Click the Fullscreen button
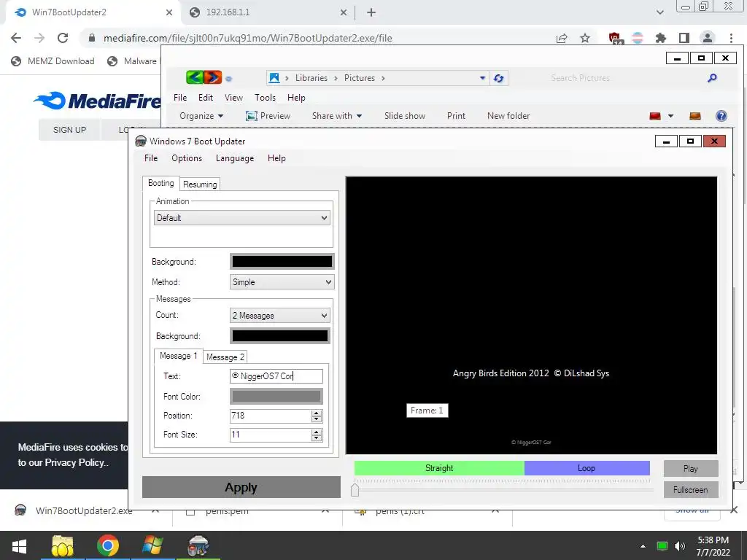 coord(691,489)
